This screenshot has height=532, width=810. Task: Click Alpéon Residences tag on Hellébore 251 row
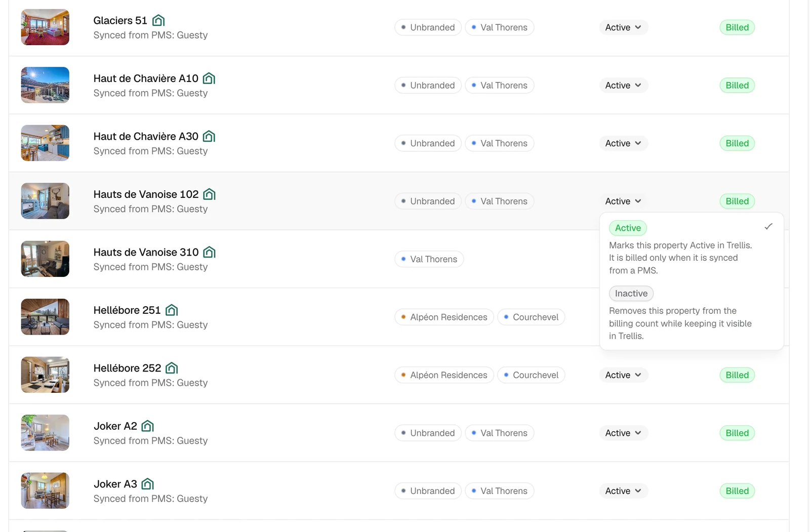pos(444,317)
